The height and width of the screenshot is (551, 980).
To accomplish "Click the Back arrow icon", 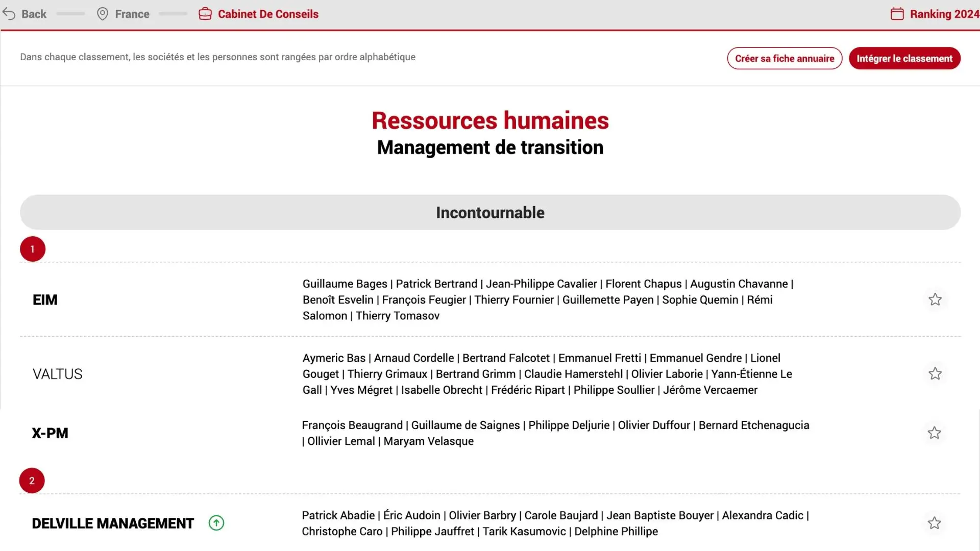I will pyautogui.click(x=9, y=14).
